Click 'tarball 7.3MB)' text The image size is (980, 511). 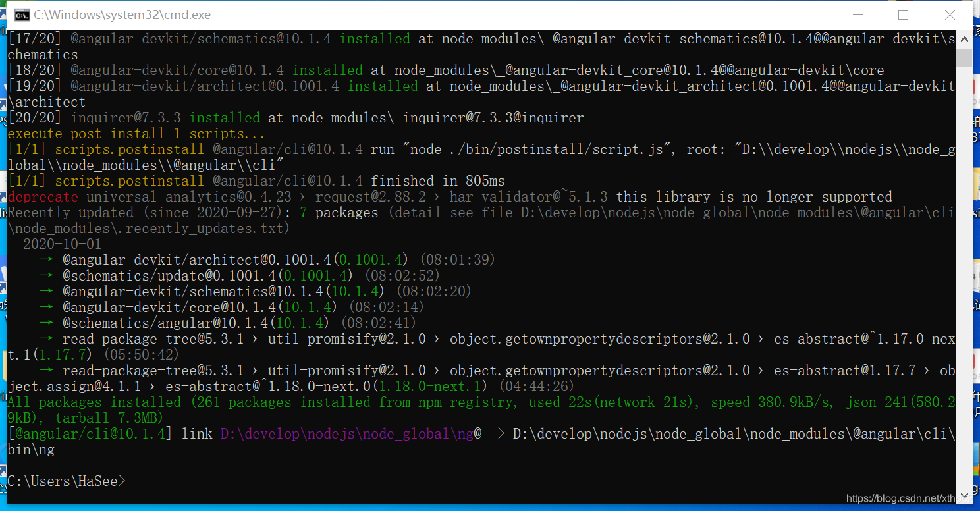pos(109,418)
